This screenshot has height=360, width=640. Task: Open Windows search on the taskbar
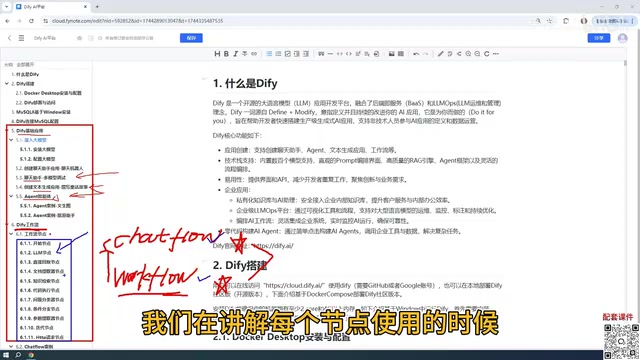point(18,355)
